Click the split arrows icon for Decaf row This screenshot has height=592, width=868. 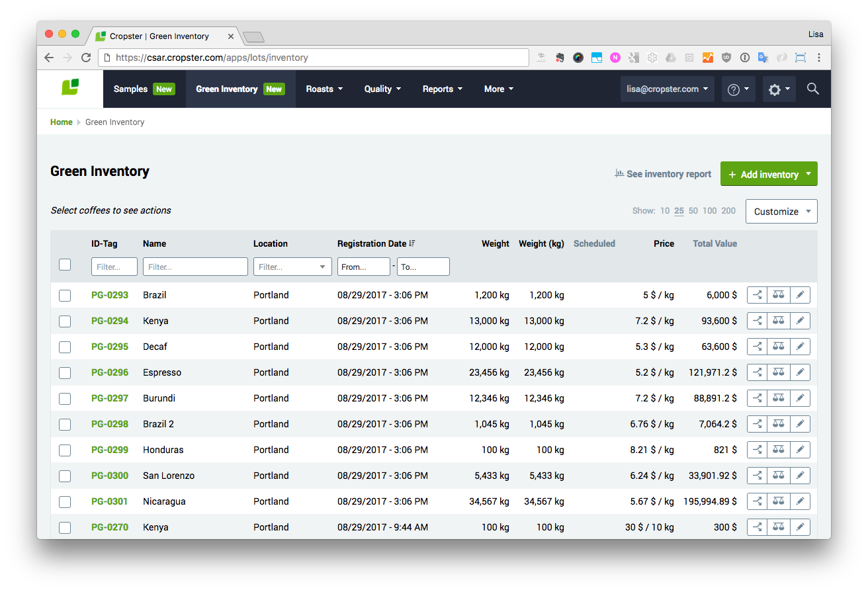click(x=757, y=347)
